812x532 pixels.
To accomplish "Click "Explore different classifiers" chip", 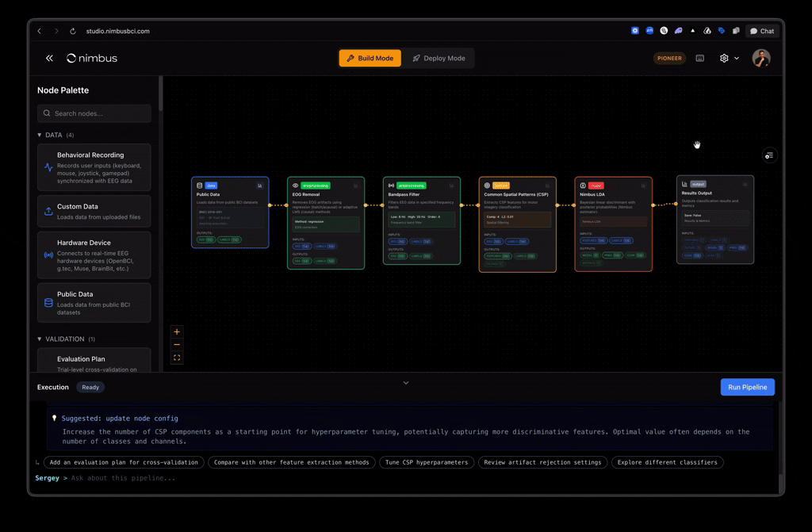I will coord(667,462).
